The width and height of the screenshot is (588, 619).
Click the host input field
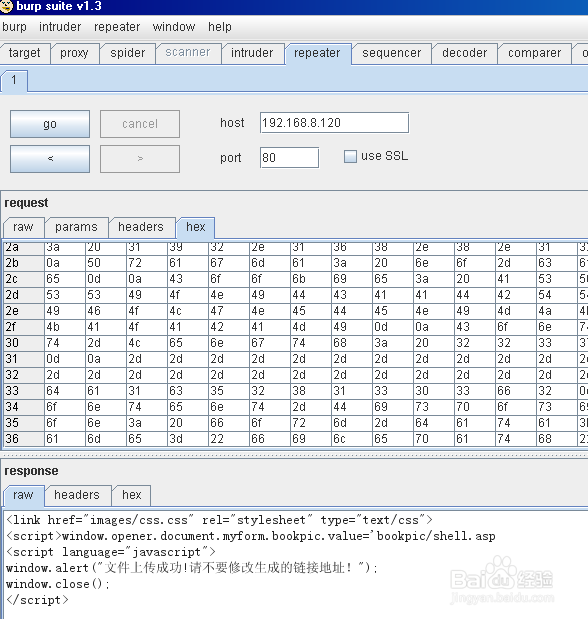point(334,123)
